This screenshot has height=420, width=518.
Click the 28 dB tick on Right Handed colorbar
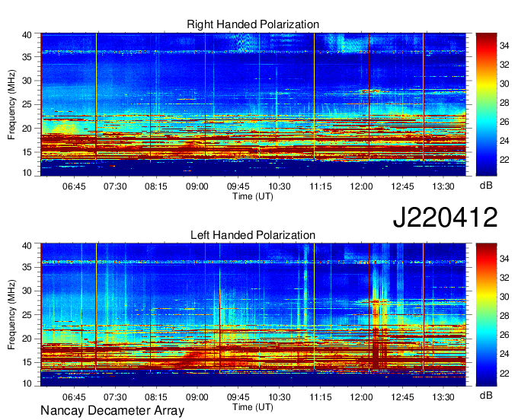coord(504,103)
